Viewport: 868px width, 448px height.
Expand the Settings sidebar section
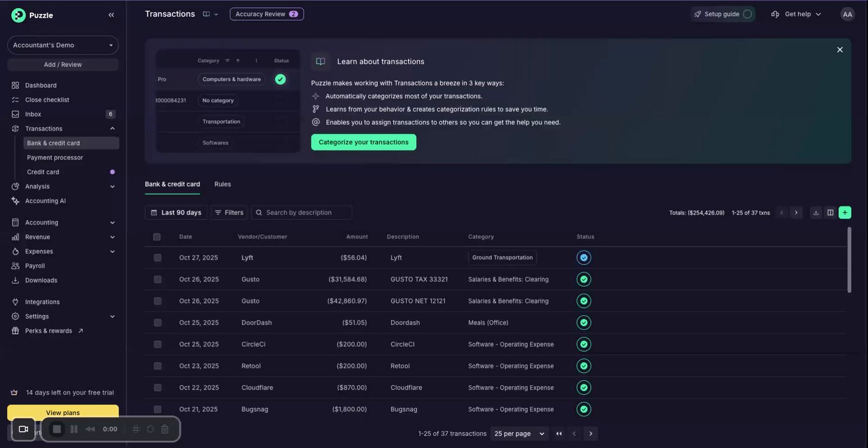coord(113,317)
